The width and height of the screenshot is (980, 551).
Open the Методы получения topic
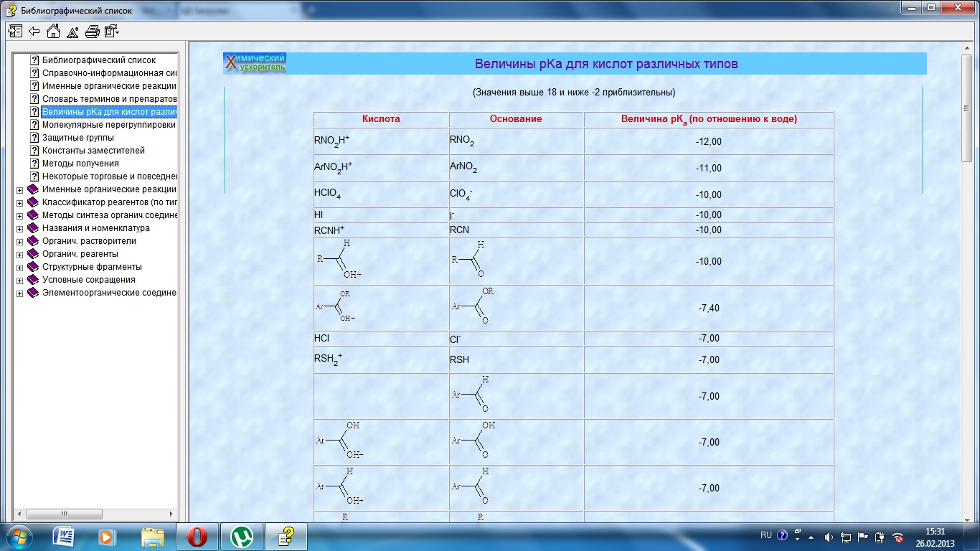click(x=80, y=164)
